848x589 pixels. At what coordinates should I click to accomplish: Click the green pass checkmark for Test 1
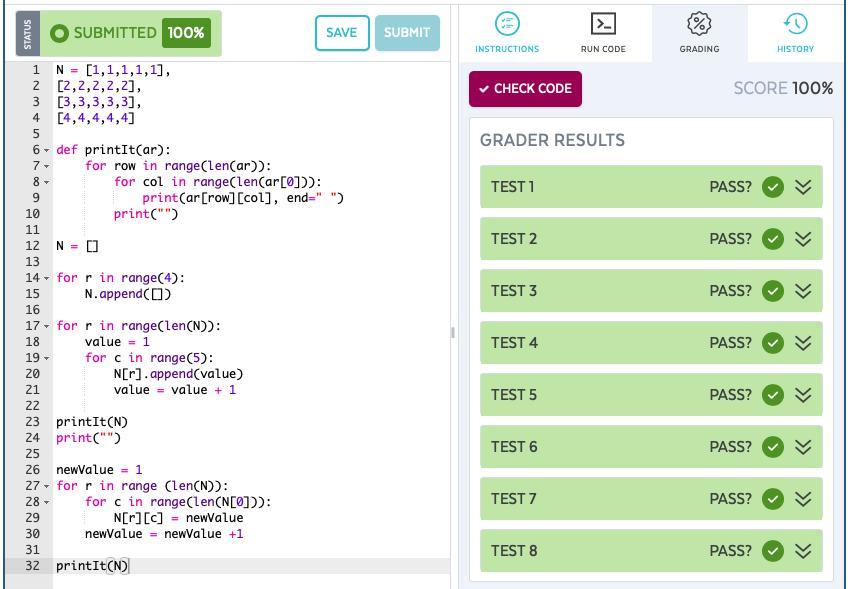(772, 187)
